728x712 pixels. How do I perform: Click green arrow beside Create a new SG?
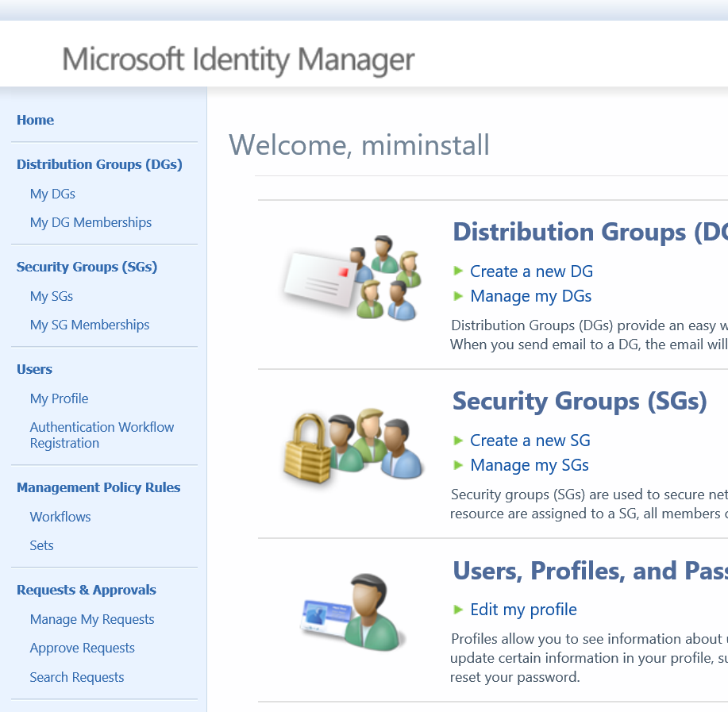pyautogui.click(x=458, y=441)
